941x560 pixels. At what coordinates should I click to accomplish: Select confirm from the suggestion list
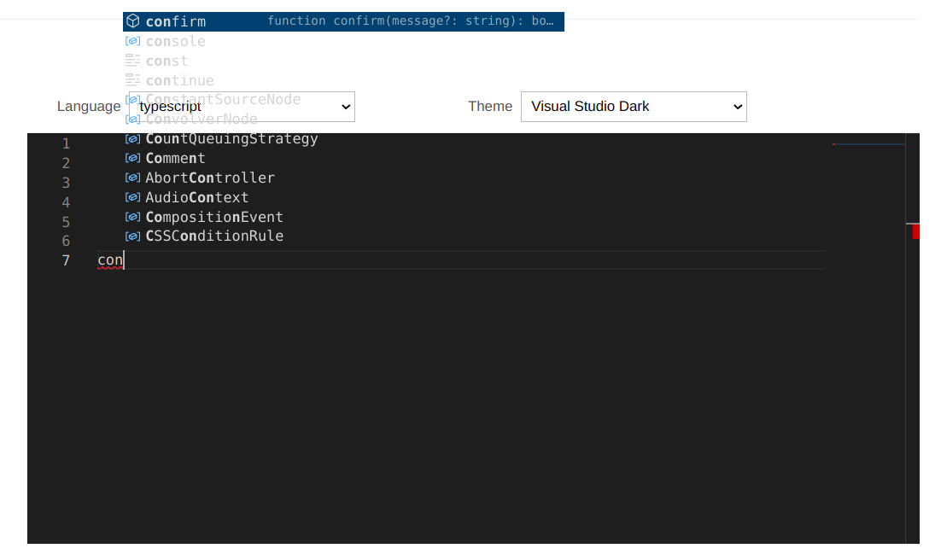click(x=176, y=20)
